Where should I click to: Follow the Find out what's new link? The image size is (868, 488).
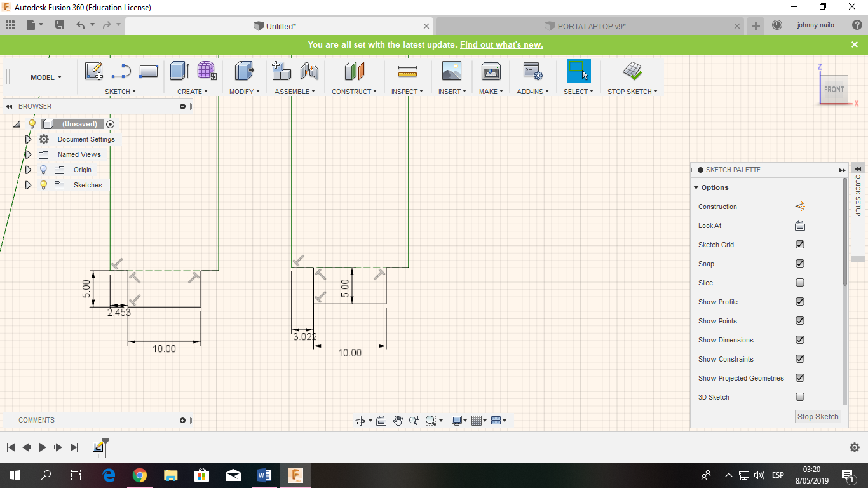(501, 45)
